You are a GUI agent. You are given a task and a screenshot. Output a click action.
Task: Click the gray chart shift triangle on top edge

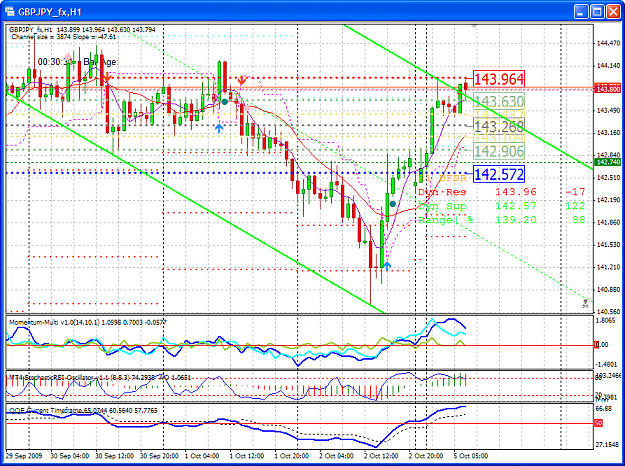[474, 26]
